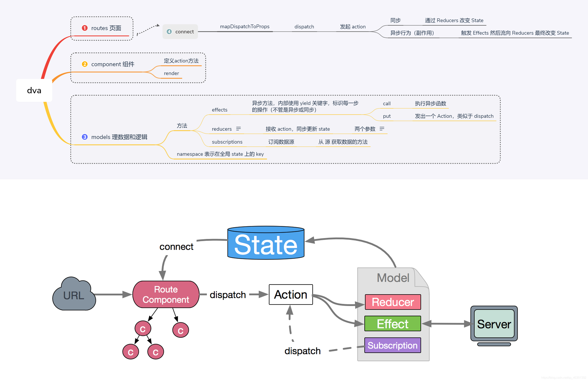The width and height of the screenshot is (588, 381).
Task: Select the effects branch node
Action: pos(219,110)
